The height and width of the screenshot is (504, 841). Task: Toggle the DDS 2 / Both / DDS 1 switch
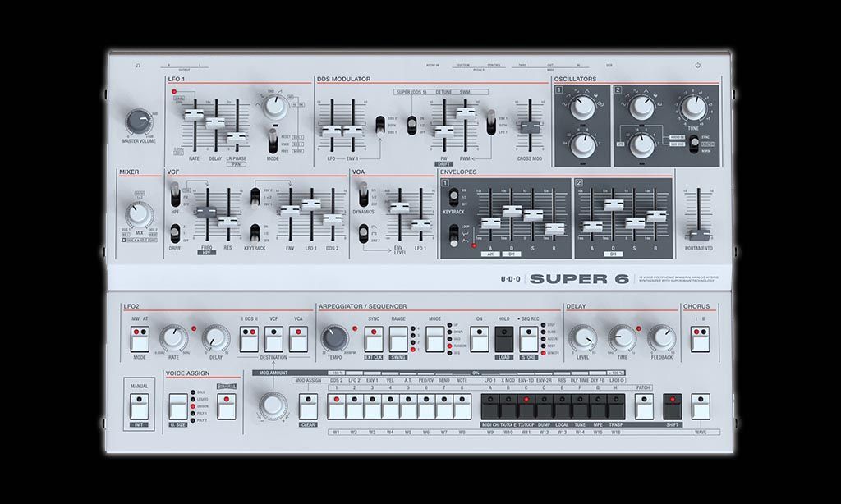[379, 125]
